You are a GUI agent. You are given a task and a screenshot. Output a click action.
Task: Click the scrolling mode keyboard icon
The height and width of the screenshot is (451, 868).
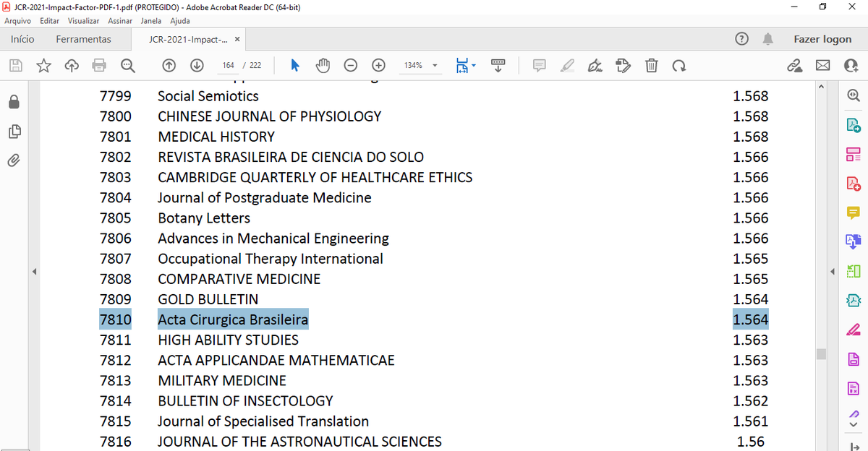coord(498,66)
